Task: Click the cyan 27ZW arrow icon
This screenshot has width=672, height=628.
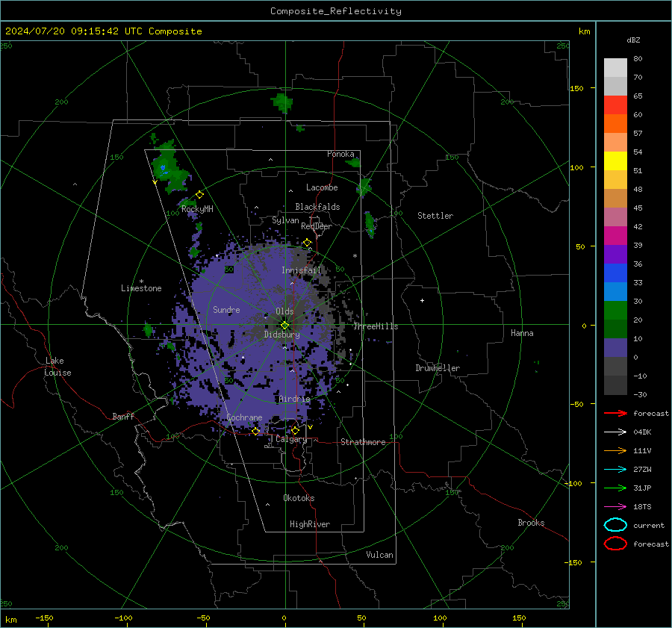Action: pyautogui.click(x=615, y=470)
